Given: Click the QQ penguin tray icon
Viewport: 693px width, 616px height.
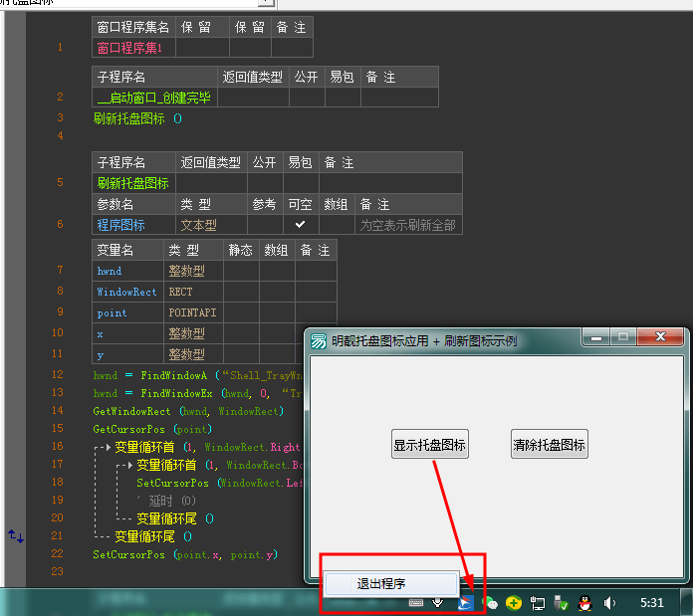Looking at the screenshot, I should 585,602.
